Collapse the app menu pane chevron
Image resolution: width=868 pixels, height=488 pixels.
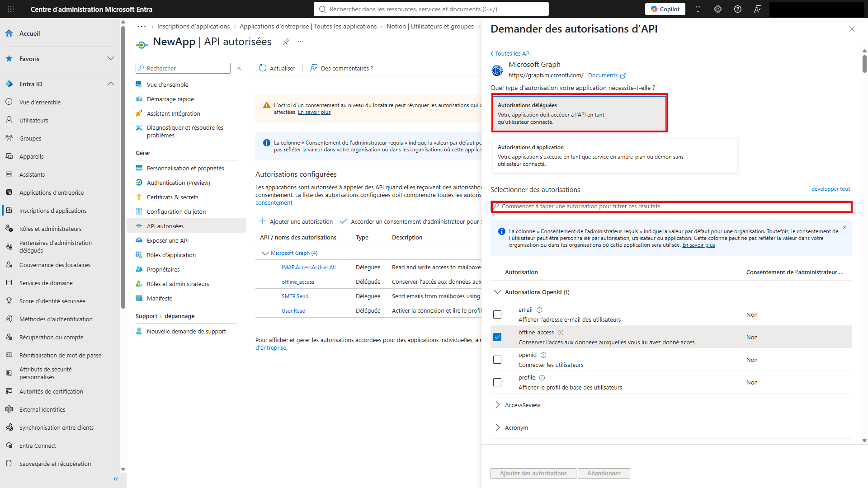click(x=239, y=68)
